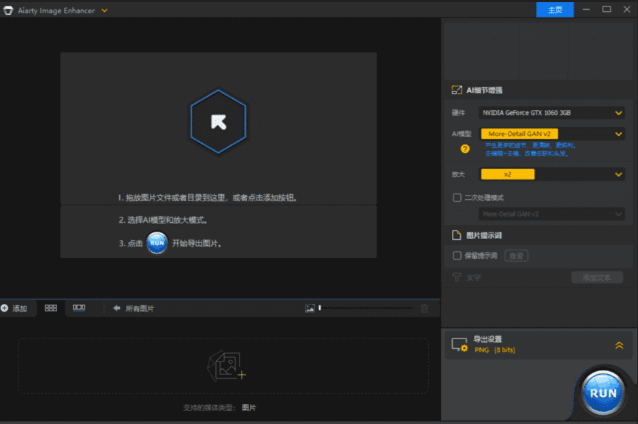The image size is (638, 424).
Task: Click the small RUN icon in instructions
Action: (x=157, y=243)
